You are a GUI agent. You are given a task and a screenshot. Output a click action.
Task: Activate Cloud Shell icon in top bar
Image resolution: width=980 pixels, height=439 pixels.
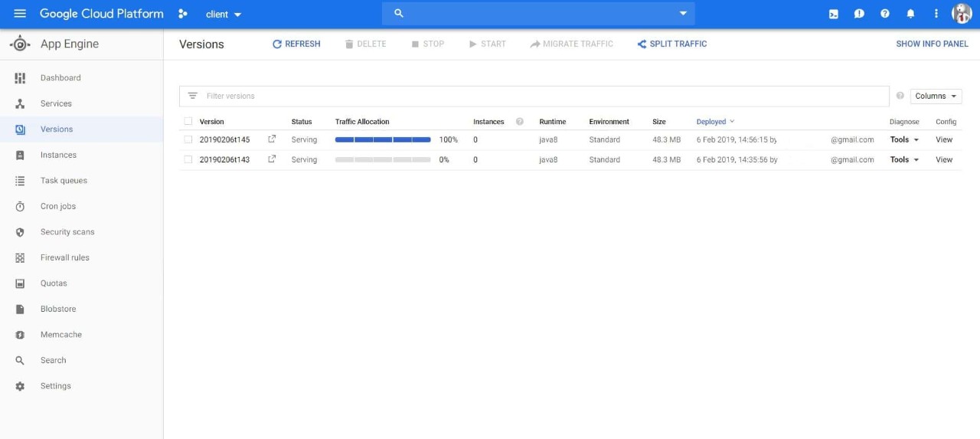pyautogui.click(x=834, y=14)
